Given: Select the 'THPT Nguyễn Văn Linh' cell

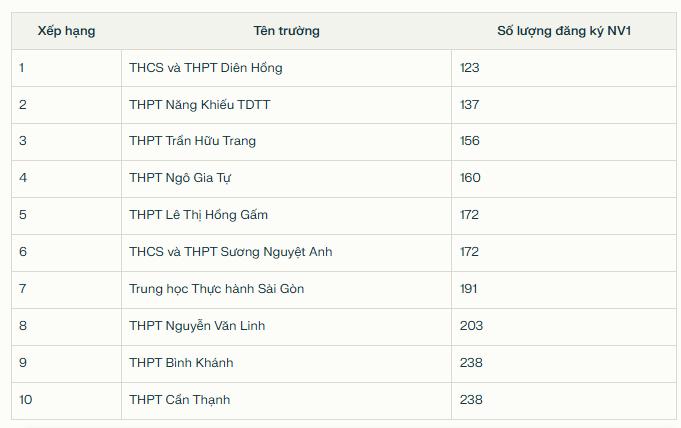Looking at the screenshot, I should click(x=287, y=326).
